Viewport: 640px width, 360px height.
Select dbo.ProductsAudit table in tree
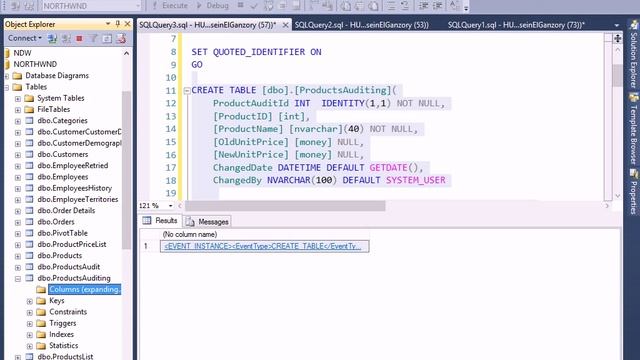(x=69, y=267)
